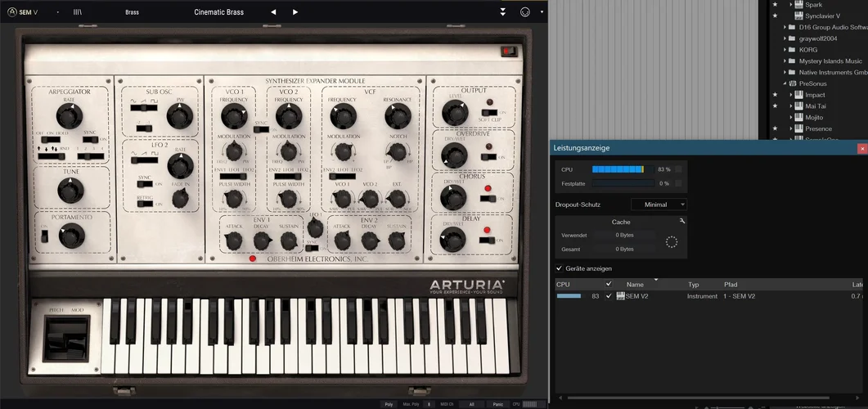Click the Cinematic Brass preset name
Image resolution: width=868 pixels, height=409 pixels.
[218, 12]
